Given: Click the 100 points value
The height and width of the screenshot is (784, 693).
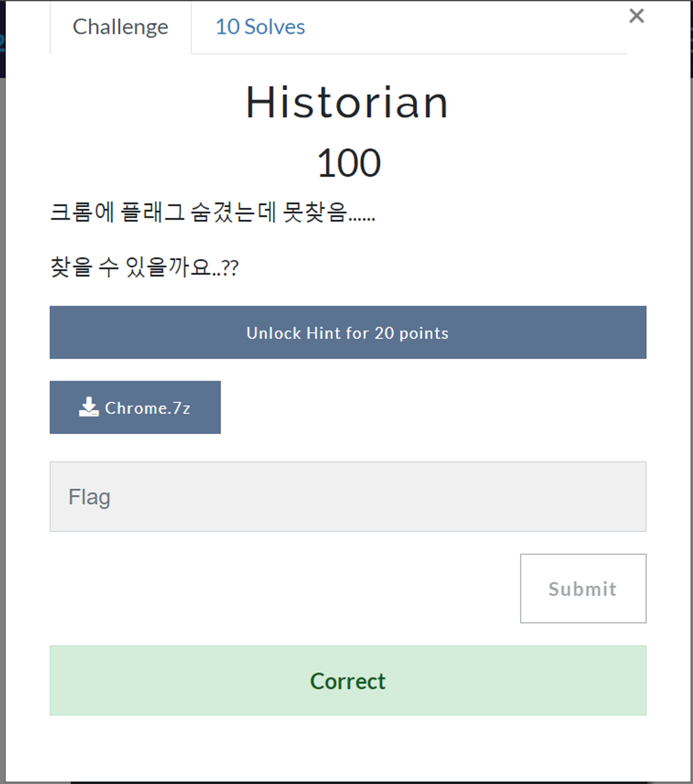Looking at the screenshot, I should [349, 163].
